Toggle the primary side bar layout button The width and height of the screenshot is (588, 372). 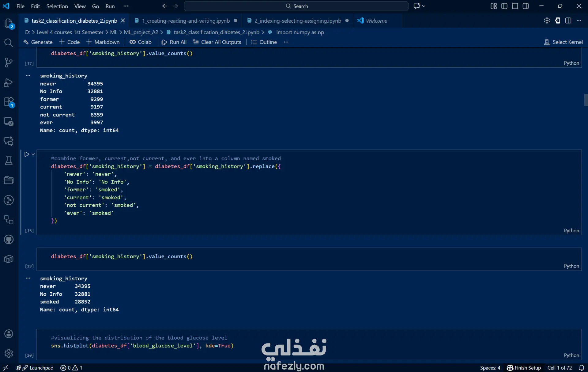tap(504, 6)
